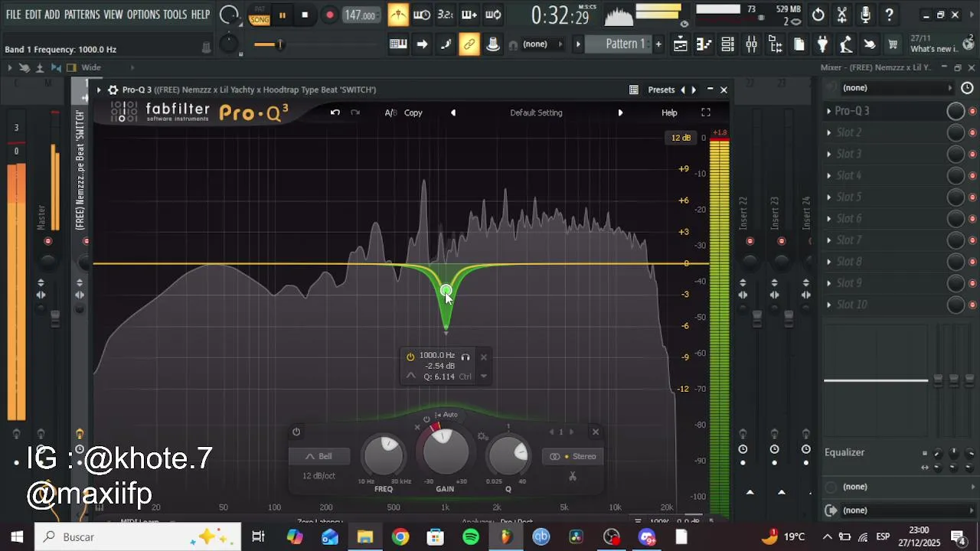Toggle the highlighted link icon in toolbar
Image resolution: width=980 pixels, height=551 pixels.
[x=469, y=44]
